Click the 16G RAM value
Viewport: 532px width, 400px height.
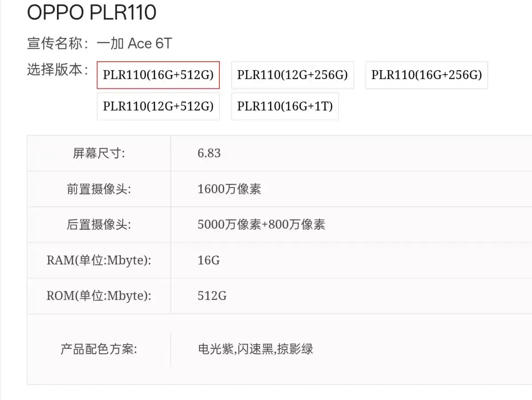(x=209, y=260)
